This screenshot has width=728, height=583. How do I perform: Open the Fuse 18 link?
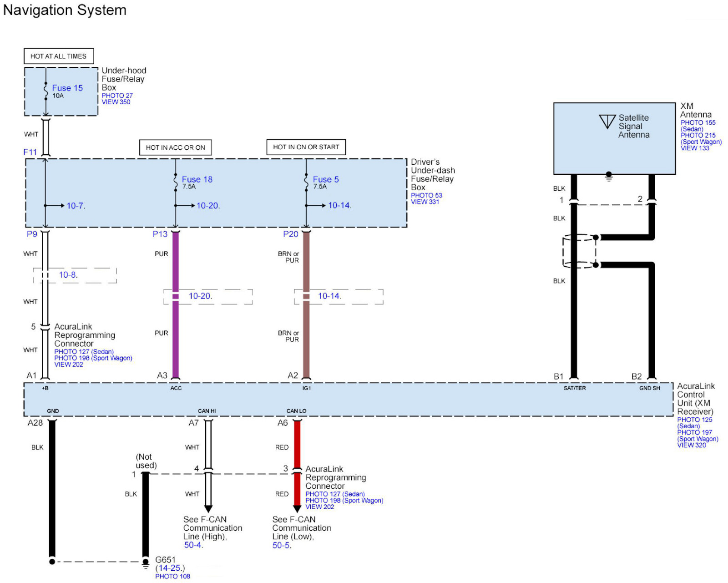(x=197, y=179)
